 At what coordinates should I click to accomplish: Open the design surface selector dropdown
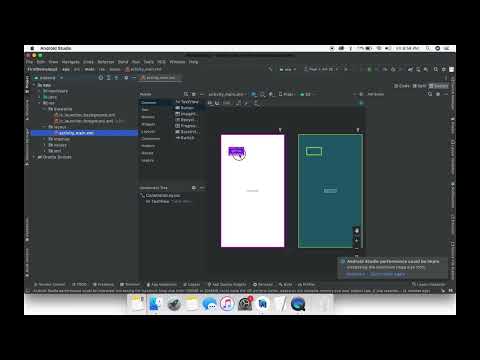click(254, 94)
